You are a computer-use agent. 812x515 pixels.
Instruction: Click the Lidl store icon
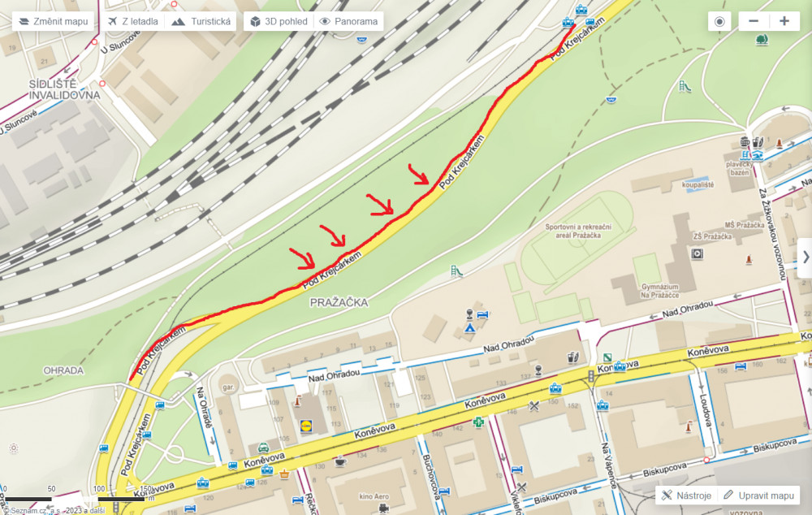point(306,426)
